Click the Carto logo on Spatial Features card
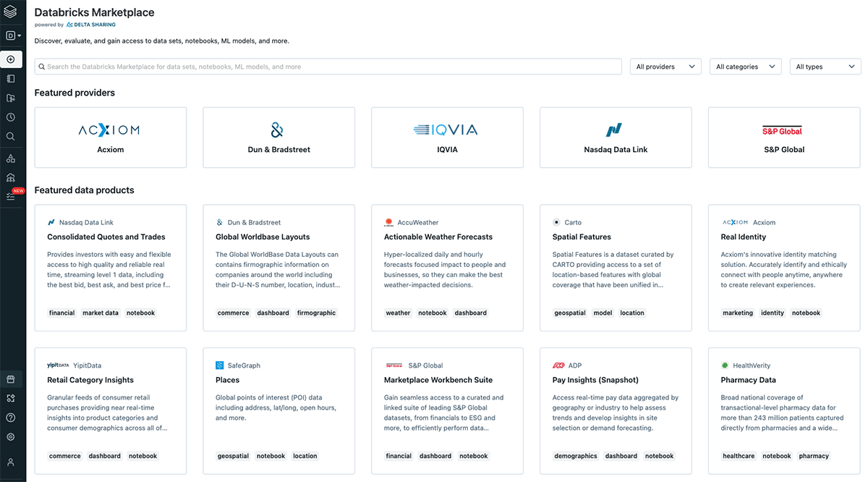868x482 pixels. pos(556,222)
